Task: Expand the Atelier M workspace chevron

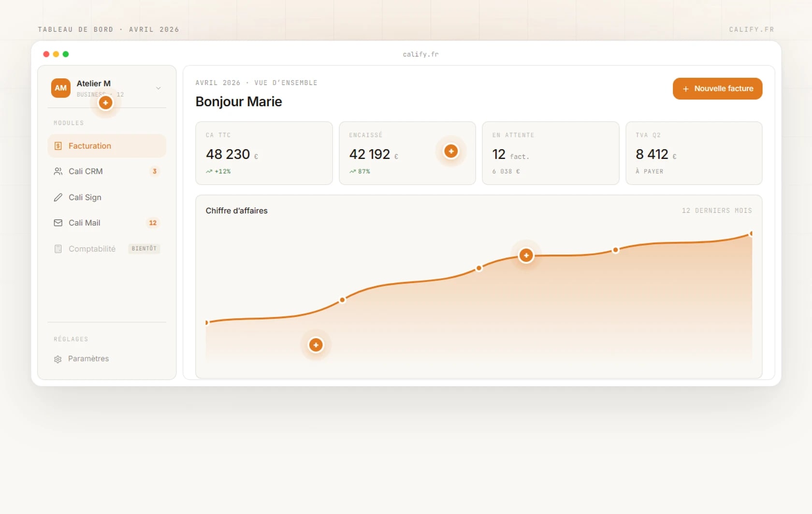Action: (x=158, y=88)
